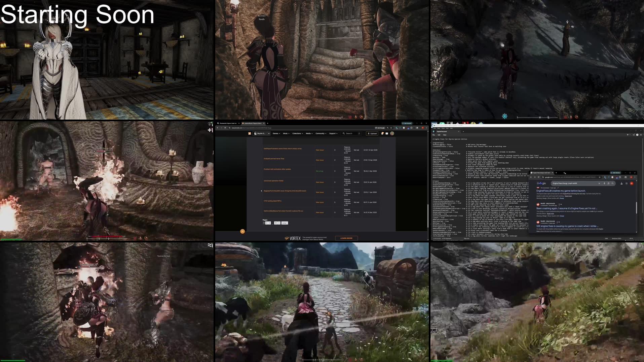The height and width of the screenshot is (362, 644).
Task: Open a new tab in Nexus browser window
Action: [267, 123]
